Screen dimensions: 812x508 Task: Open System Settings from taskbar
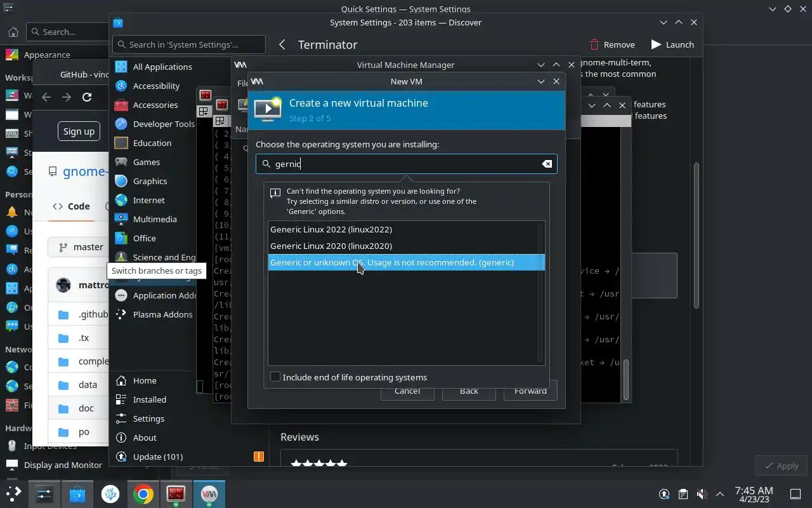44,493
